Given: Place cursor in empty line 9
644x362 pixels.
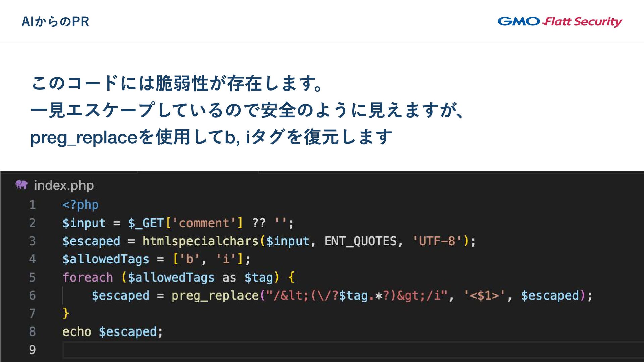Looking at the screenshot, I should (352, 350).
